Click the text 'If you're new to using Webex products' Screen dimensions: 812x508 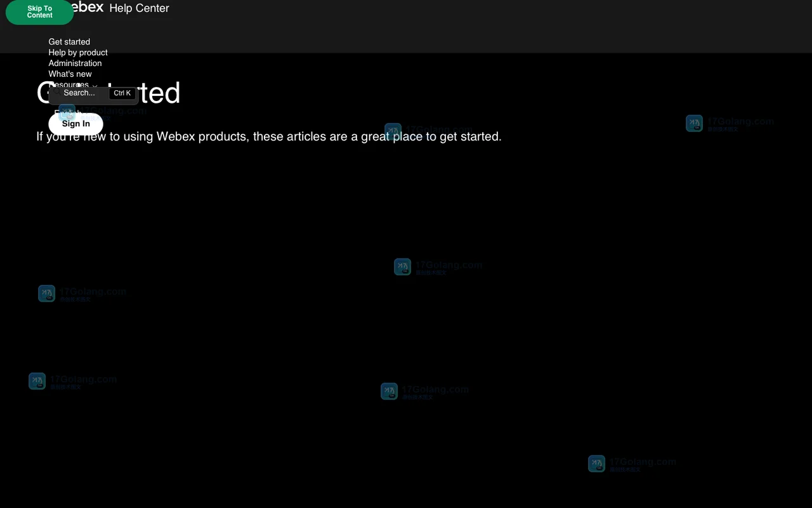[x=142, y=137]
